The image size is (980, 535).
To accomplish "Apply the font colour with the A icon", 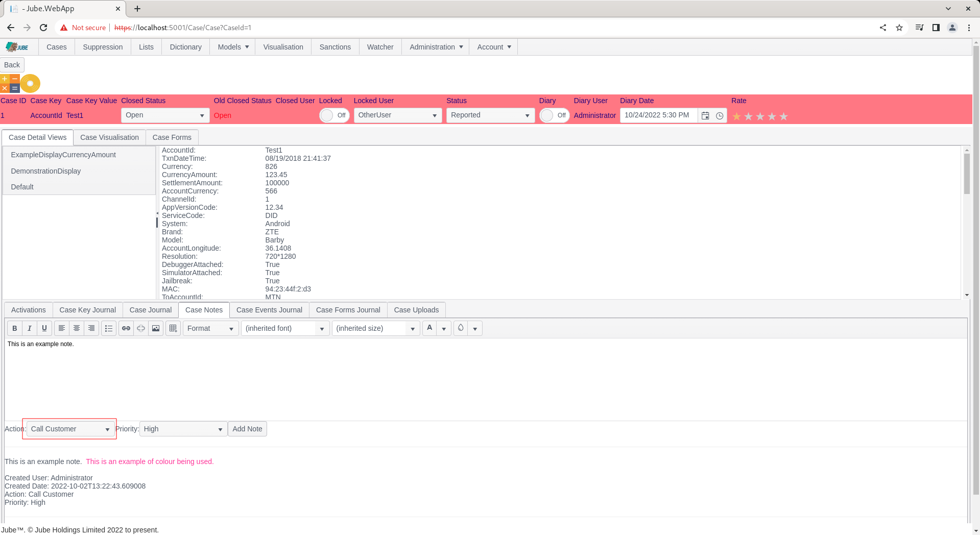I will click(x=429, y=328).
